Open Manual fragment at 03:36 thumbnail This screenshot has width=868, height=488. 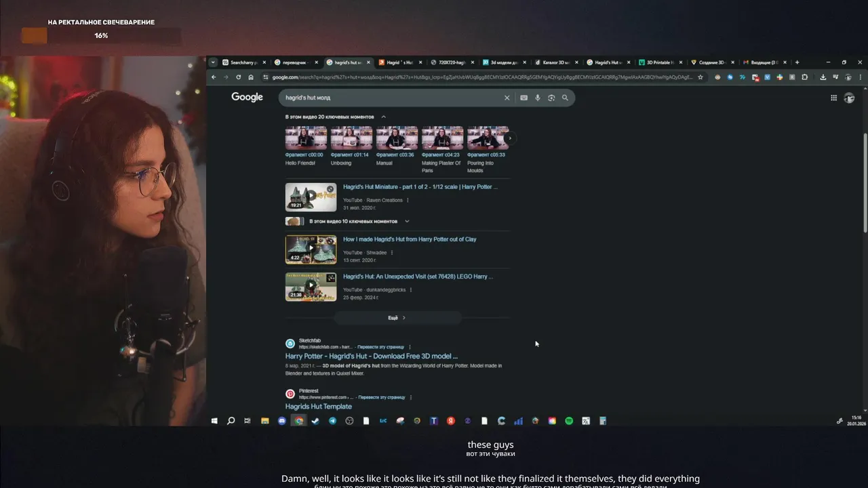(x=397, y=138)
